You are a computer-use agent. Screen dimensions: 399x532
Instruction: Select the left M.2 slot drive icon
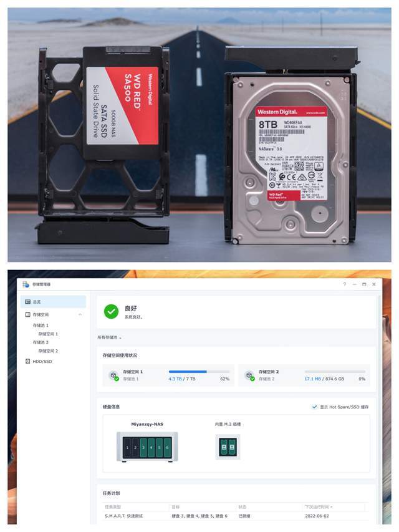[x=224, y=447]
